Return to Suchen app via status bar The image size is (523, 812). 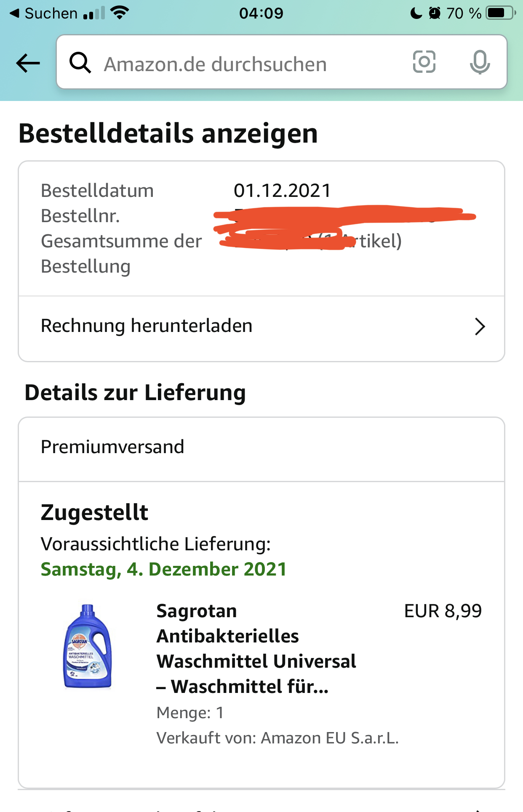point(43,13)
